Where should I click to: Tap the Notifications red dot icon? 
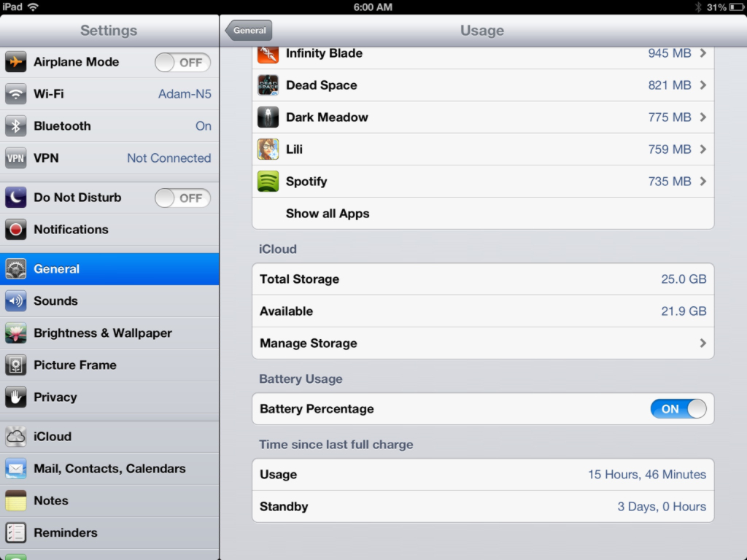[16, 230]
